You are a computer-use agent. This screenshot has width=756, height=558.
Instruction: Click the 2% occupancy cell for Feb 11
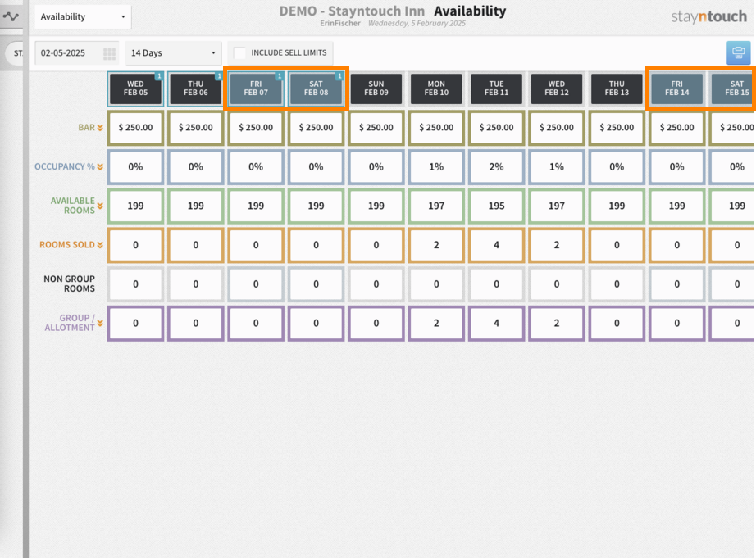[497, 166]
